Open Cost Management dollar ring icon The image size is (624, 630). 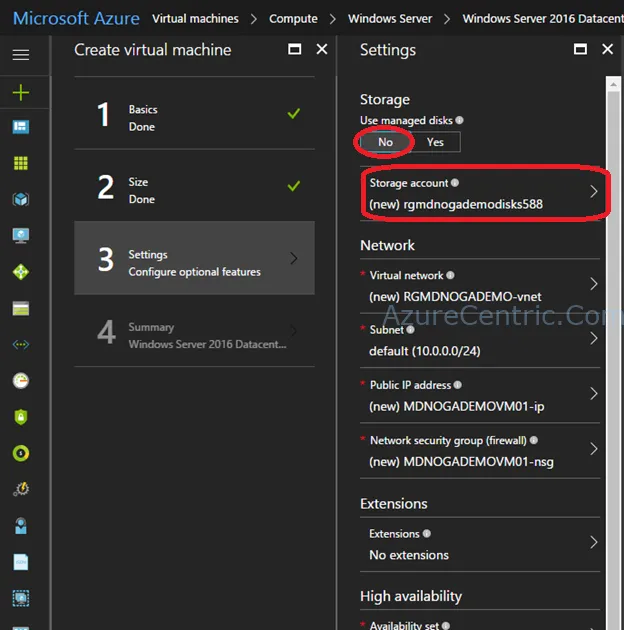pyautogui.click(x=21, y=453)
